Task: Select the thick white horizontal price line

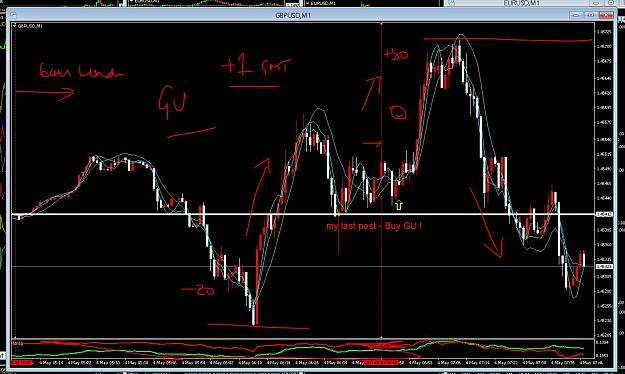Action: 303,215
